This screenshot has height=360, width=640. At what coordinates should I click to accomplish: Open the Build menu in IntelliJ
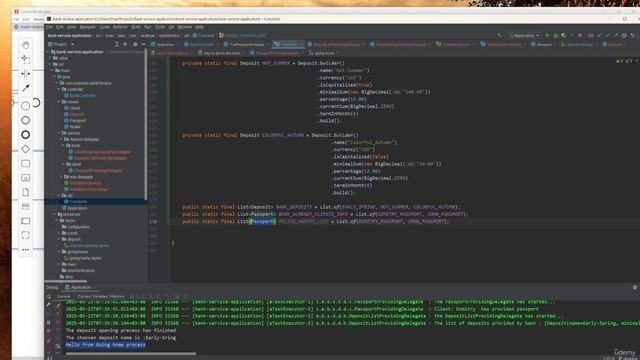[136, 27]
